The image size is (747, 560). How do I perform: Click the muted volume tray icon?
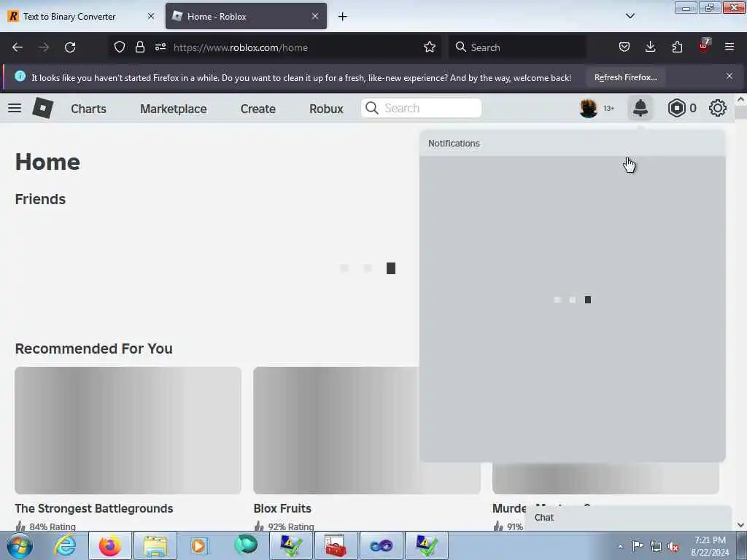tap(673, 546)
